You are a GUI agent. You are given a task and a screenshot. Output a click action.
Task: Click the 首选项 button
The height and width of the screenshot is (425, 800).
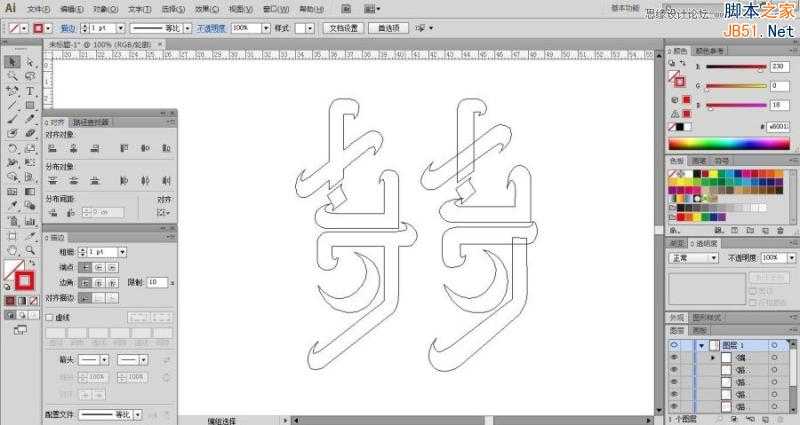(x=388, y=28)
